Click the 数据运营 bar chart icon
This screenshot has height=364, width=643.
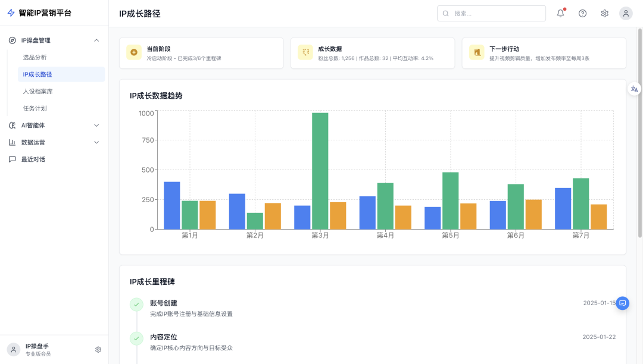tap(13, 143)
